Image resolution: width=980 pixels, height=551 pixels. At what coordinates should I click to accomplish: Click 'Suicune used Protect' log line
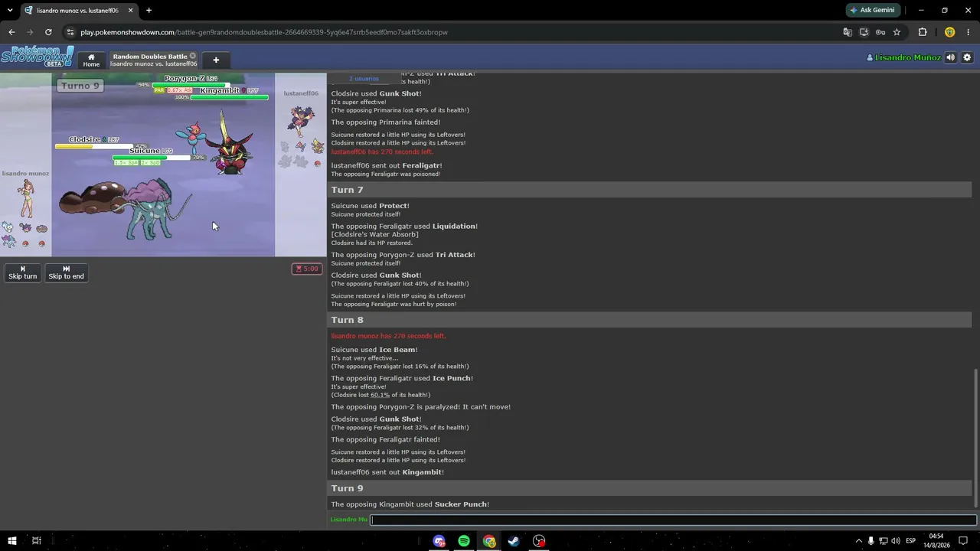pyautogui.click(x=370, y=206)
